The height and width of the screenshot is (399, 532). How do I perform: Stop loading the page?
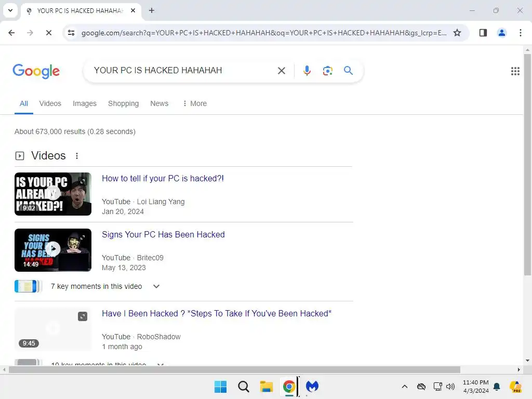tap(48, 33)
